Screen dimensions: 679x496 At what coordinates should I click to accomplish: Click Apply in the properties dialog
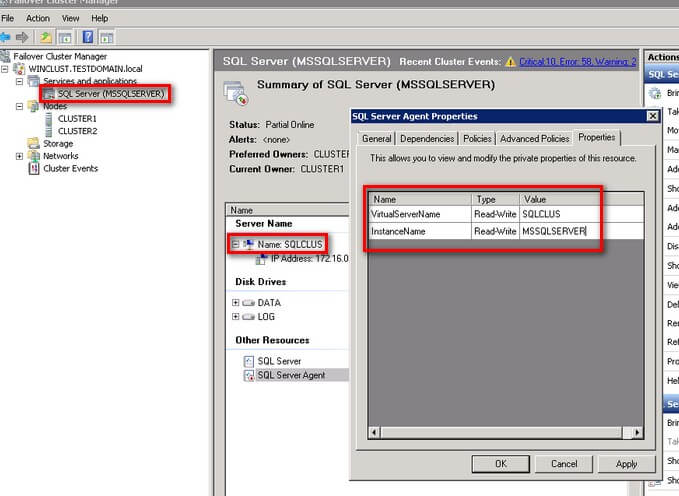(x=626, y=464)
